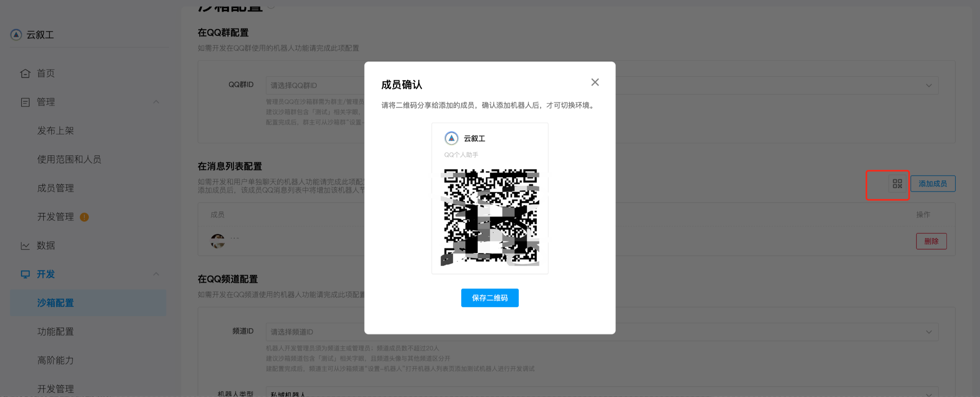Open 功能配置 in the sidebar
Viewport: 980px width, 397px height.
click(x=56, y=332)
